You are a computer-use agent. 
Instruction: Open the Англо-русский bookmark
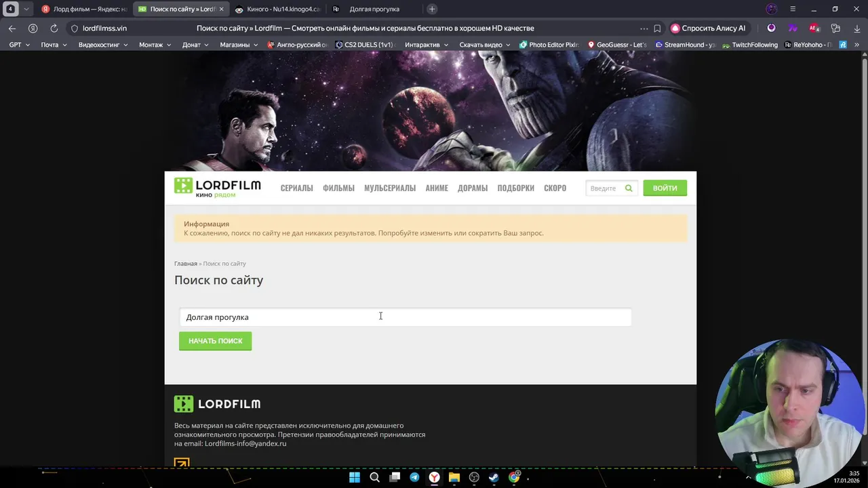click(297, 45)
